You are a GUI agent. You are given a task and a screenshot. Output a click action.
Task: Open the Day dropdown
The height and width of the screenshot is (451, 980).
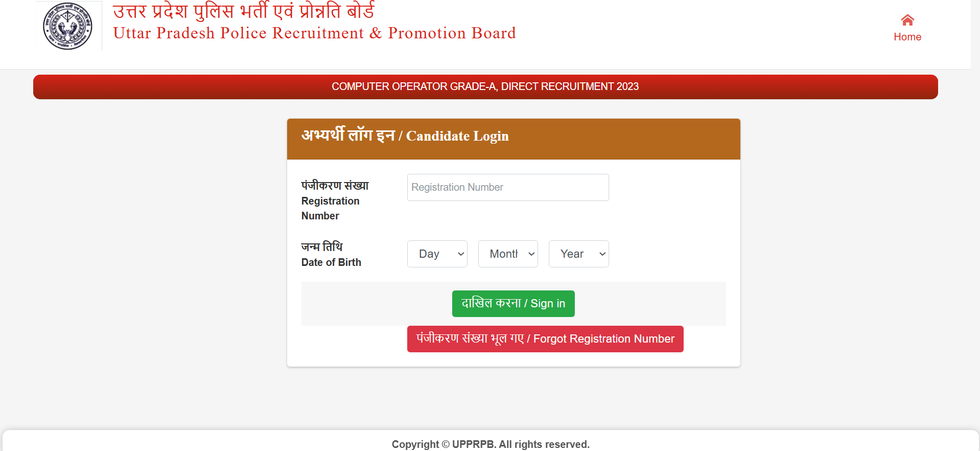tap(437, 254)
